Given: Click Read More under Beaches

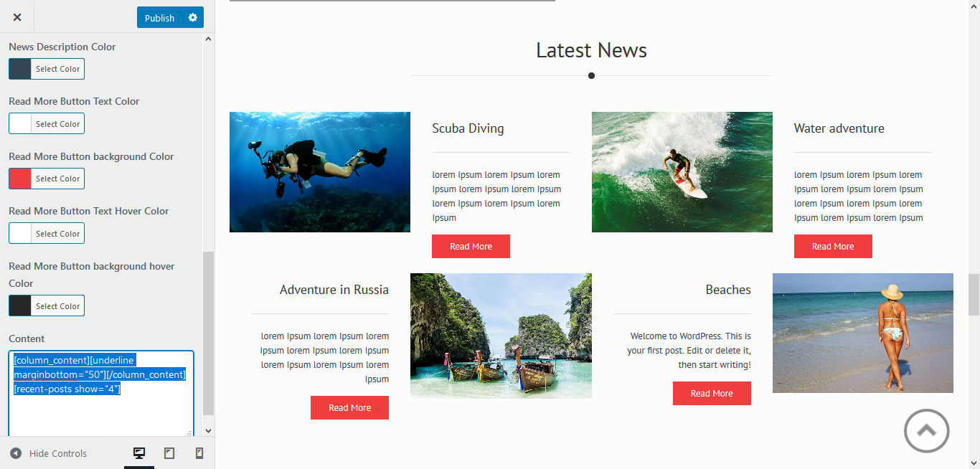Looking at the screenshot, I should [712, 393].
